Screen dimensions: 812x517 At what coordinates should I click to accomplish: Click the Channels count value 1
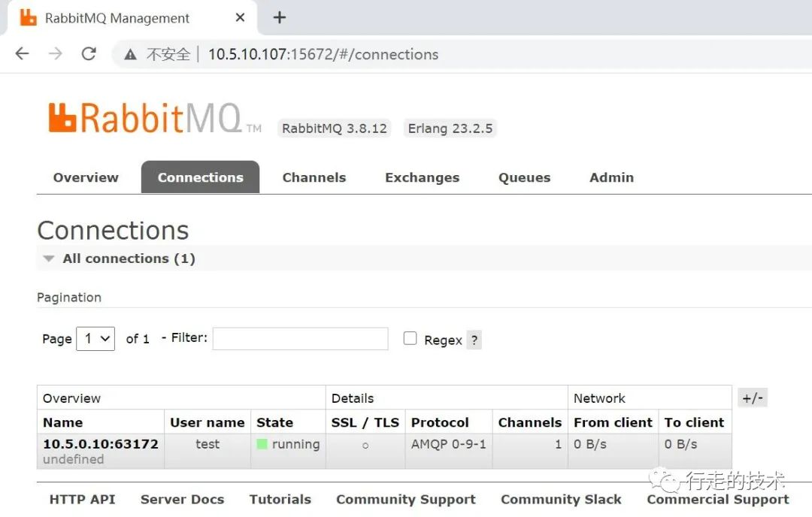[x=558, y=444]
